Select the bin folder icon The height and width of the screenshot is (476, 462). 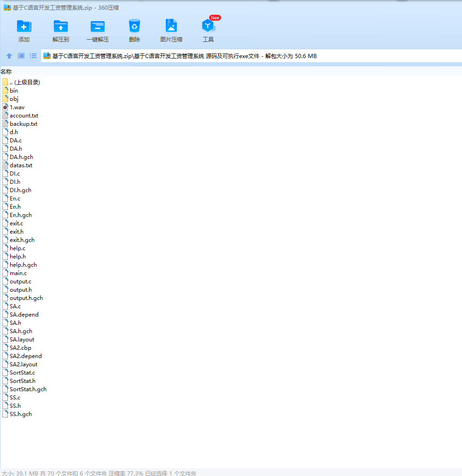[5, 90]
